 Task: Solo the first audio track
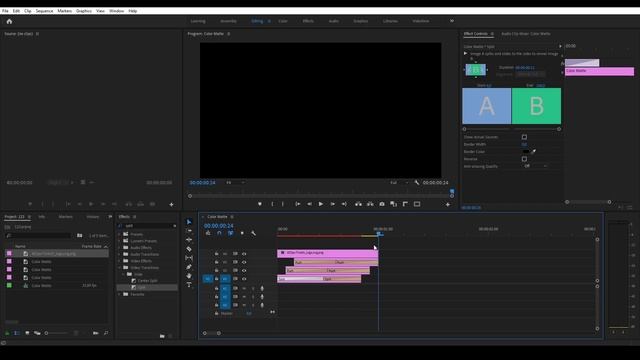[253, 289]
